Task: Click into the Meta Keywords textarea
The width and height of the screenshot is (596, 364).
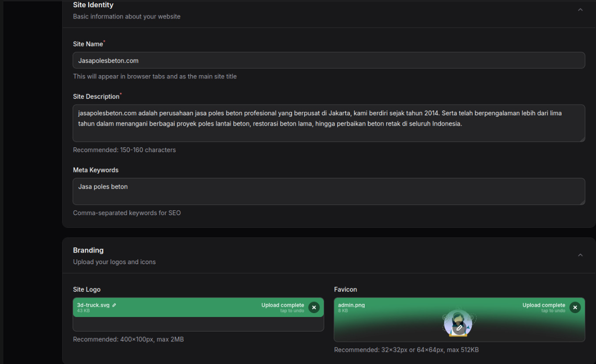Action: (329, 191)
